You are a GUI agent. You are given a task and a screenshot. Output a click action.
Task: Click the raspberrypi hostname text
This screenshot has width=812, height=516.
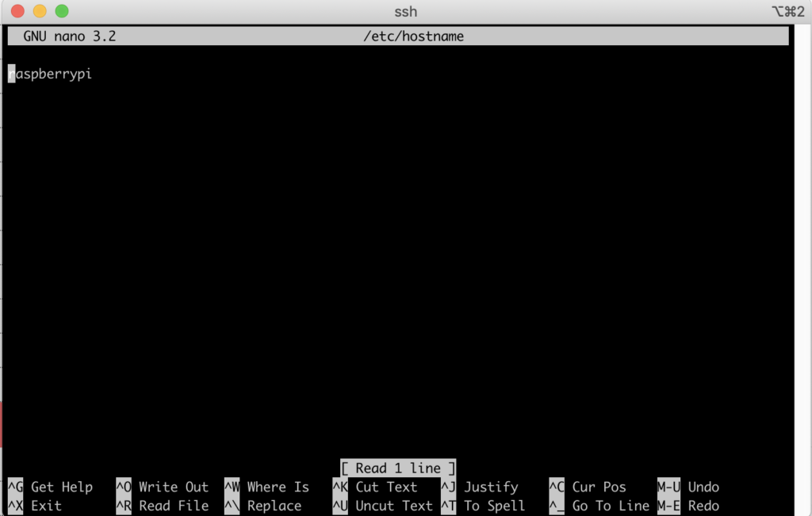(50, 74)
